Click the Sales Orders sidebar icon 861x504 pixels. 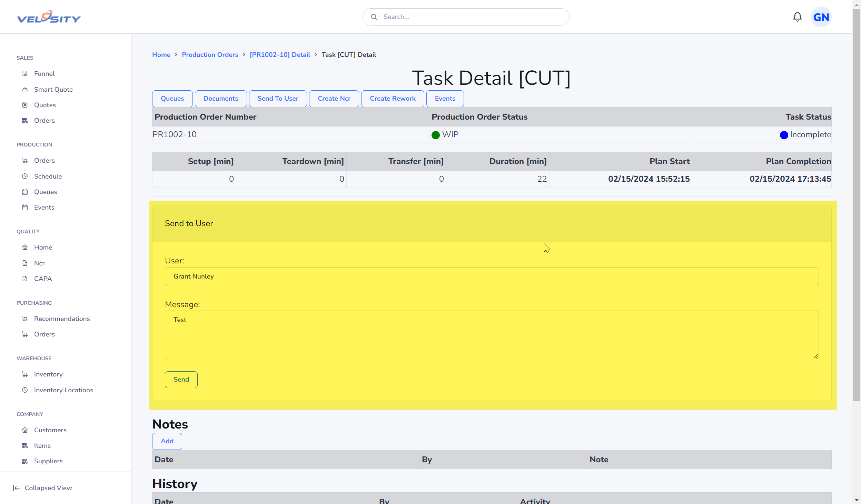pos(25,120)
